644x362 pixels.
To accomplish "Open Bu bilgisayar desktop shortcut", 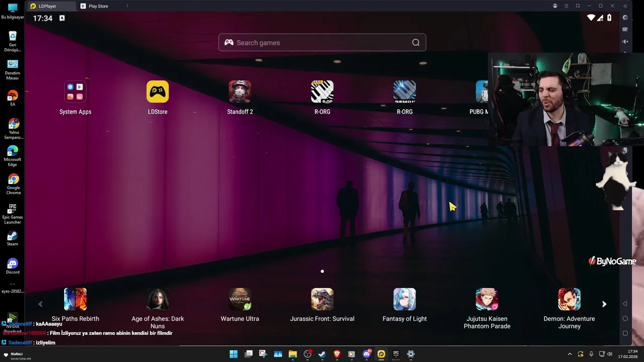I will click(x=13, y=11).
